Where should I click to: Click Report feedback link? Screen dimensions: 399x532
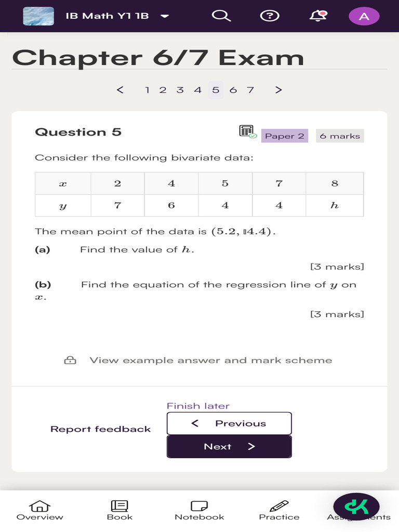(100, 429)
